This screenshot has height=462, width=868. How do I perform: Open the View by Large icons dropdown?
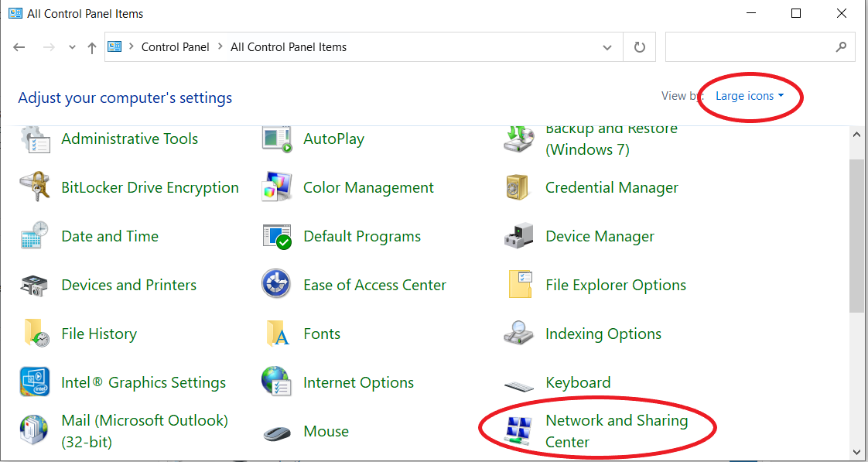coord(750,96)
